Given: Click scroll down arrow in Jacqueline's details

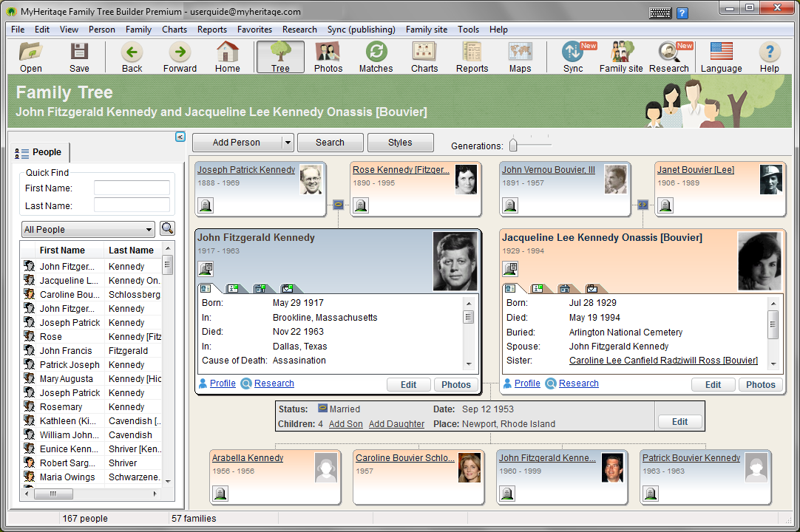Looking at the screenshot, I should coord(773,364).
